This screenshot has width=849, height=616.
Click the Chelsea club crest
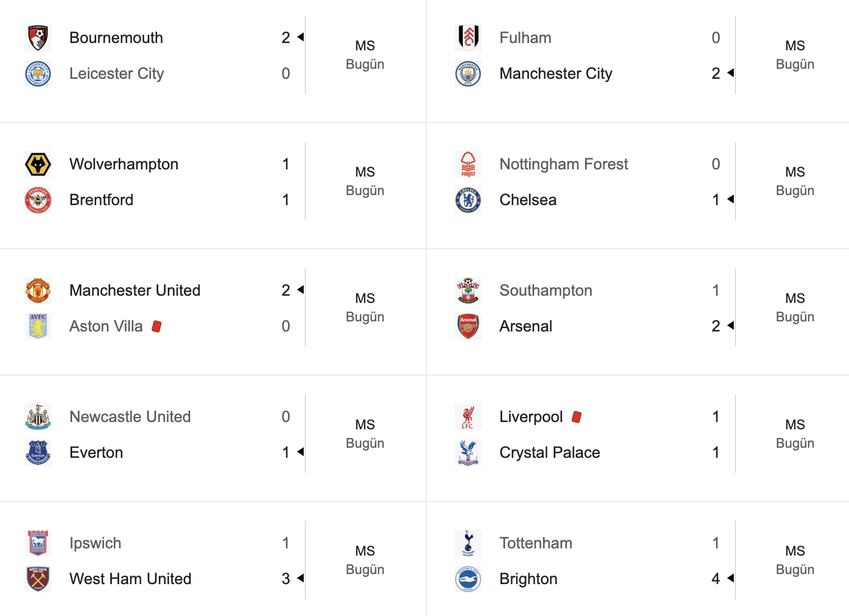[x=468, y=200]
